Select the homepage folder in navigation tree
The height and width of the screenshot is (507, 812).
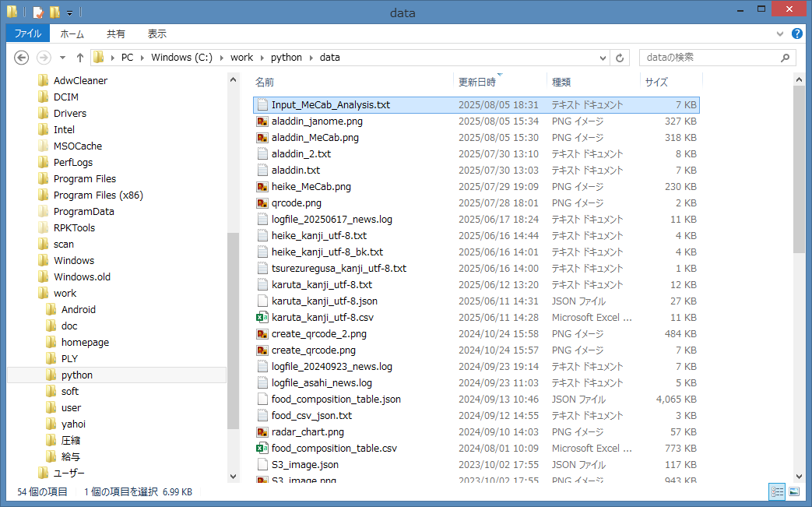[85, 342]
